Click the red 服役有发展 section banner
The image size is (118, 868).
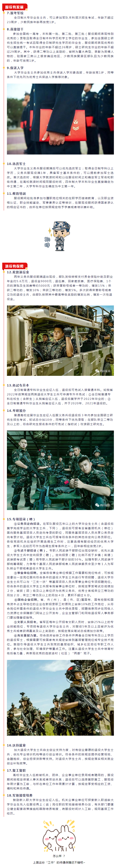click(15, 7)
